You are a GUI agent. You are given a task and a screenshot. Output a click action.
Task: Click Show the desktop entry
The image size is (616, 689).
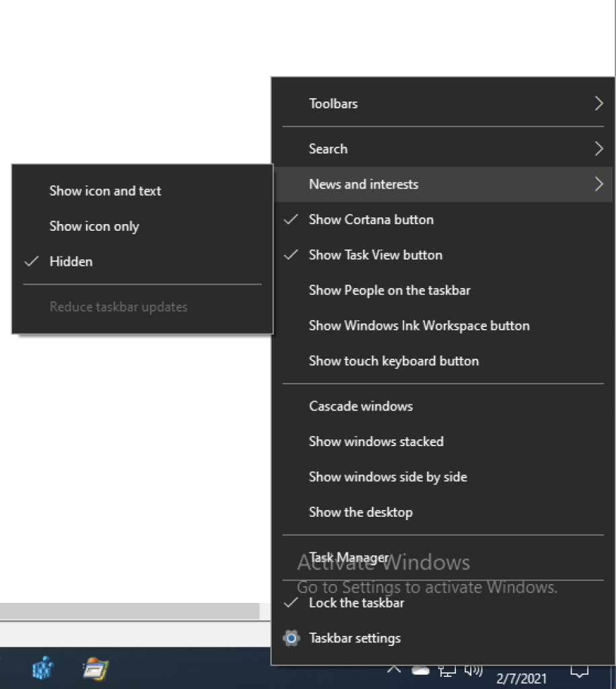pyautogui.click(x=360, y=512)
